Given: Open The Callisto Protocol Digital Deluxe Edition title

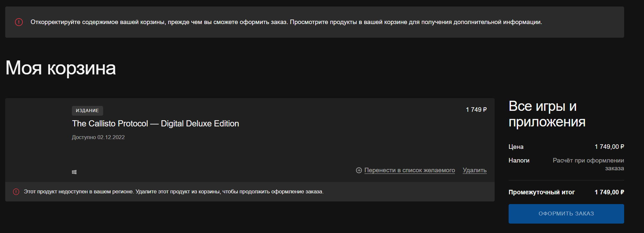Looking at the screenshot, I should [x=155, y=123].
